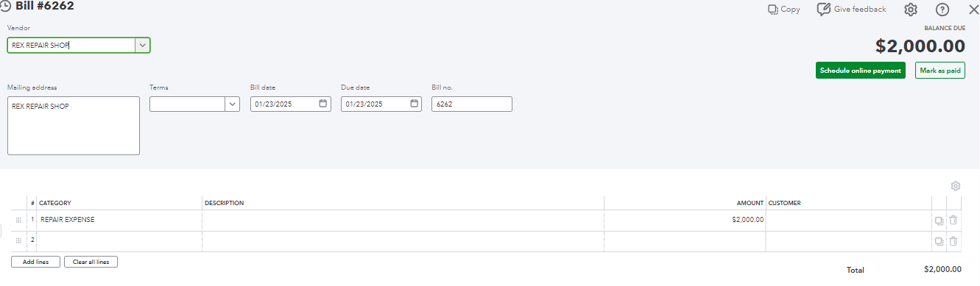This screenshot has height=286, width=980.
Task: Copy this bill
Action: pyautogui.click(x=783, y=10)
